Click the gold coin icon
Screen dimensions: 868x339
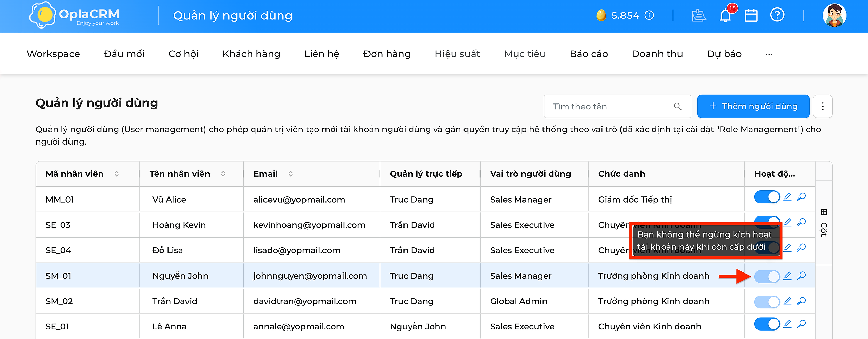[x=601, y=15]
